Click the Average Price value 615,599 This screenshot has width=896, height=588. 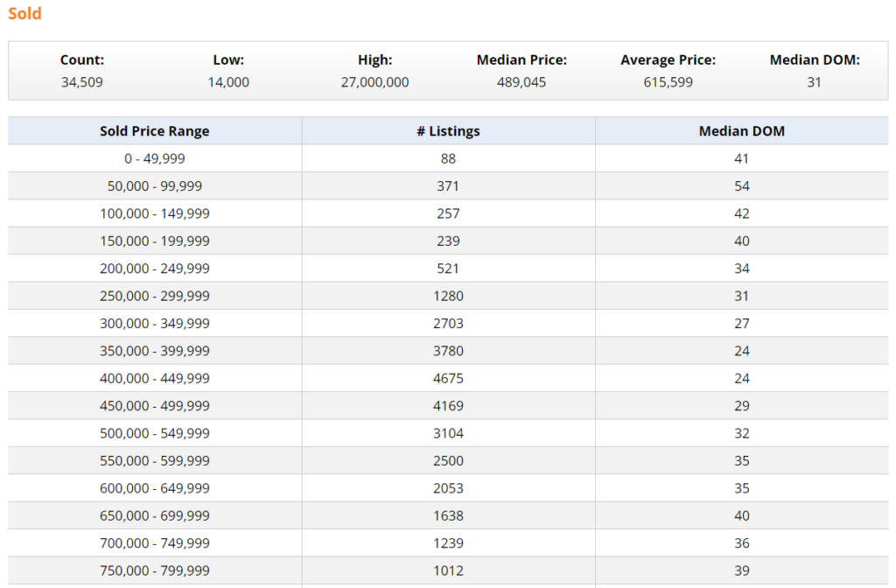point(668,82)
